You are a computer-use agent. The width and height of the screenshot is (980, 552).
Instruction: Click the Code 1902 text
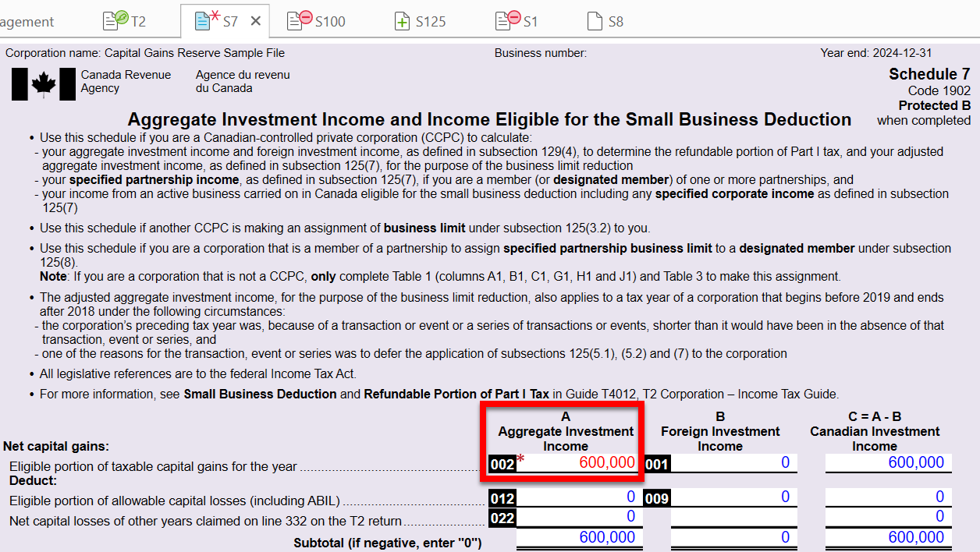click(x=939, y=91)
